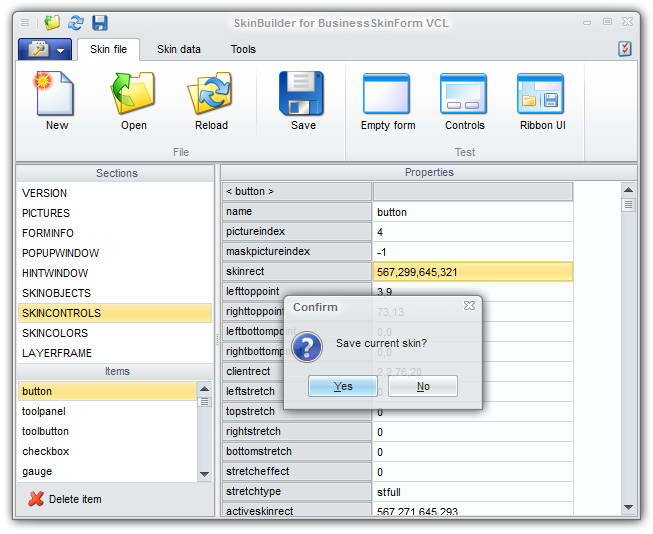Click the New skin file icon
This screenshot has height=534, width=653.
coord(57,95)
